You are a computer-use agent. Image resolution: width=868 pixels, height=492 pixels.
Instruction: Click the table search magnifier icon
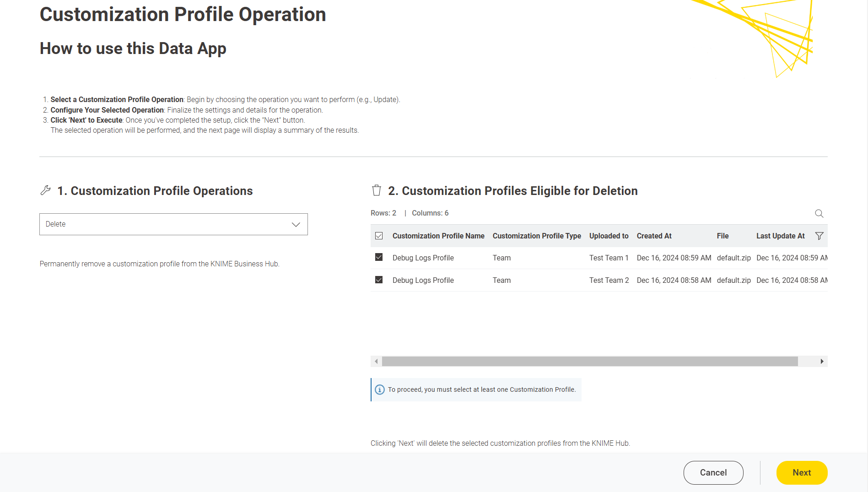click(819, 213)
